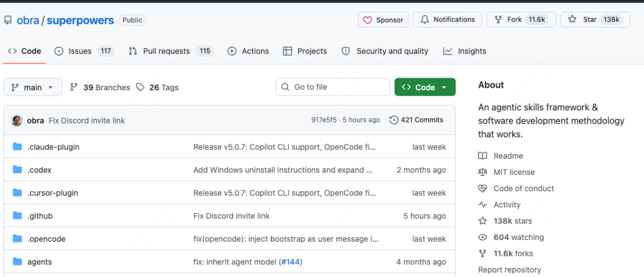View the 39 Branches link

[x=100, y=87]
